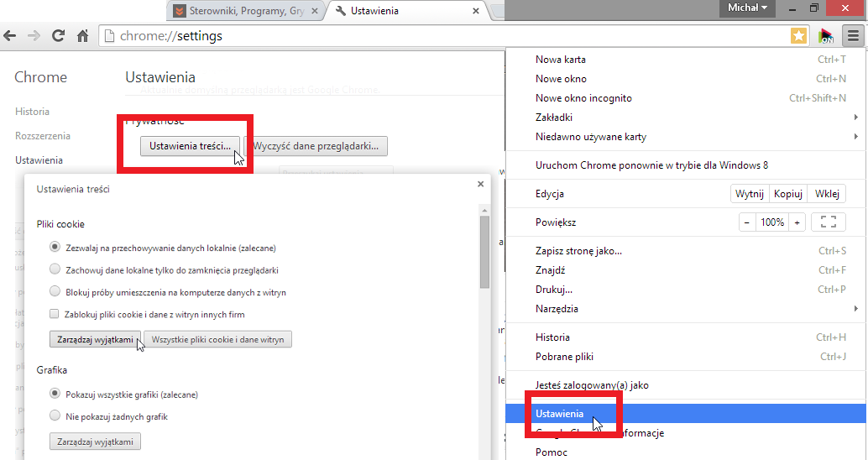The image size is (868, 460).
Task: Click Zarządzaj wyjątkami under Pliki cookie
Action: (95, 339)
